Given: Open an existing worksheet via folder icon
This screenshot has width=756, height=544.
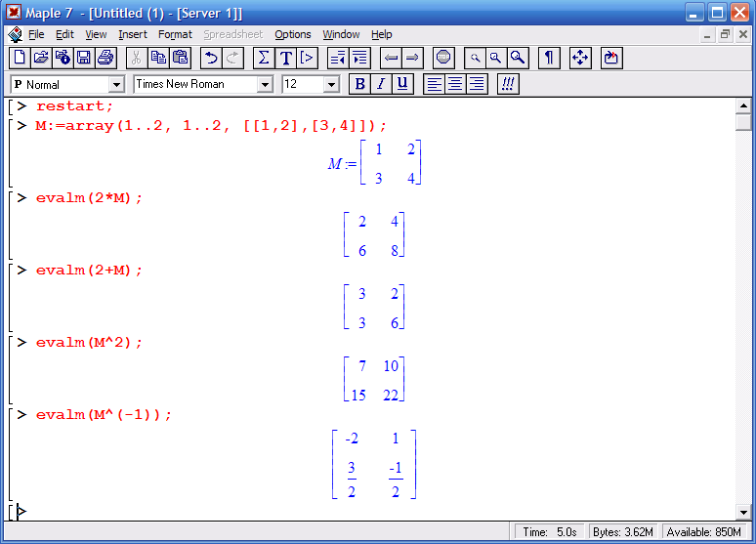Looking at the screenshot, I should [x=41, y=58].
